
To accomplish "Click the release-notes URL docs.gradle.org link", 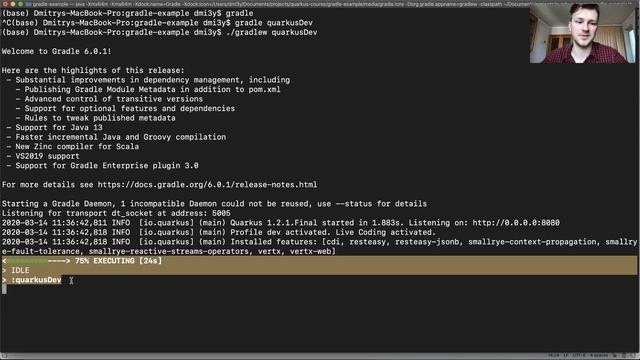I will tap(207, 185).
